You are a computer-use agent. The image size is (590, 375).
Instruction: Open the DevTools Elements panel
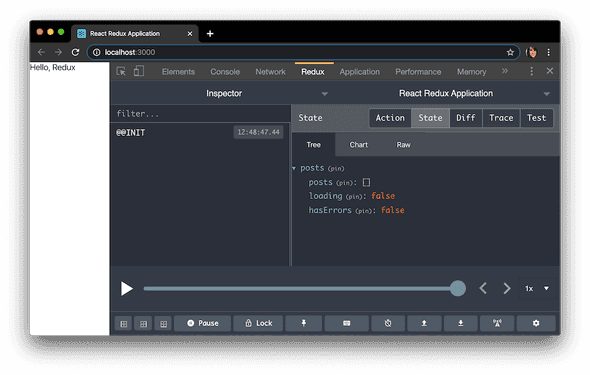click(178, 72)
